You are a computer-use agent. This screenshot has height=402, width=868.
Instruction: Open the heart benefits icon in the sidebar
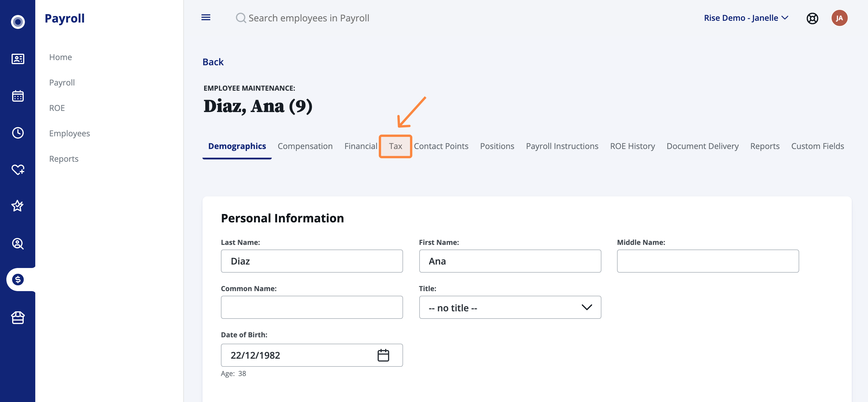18,169
